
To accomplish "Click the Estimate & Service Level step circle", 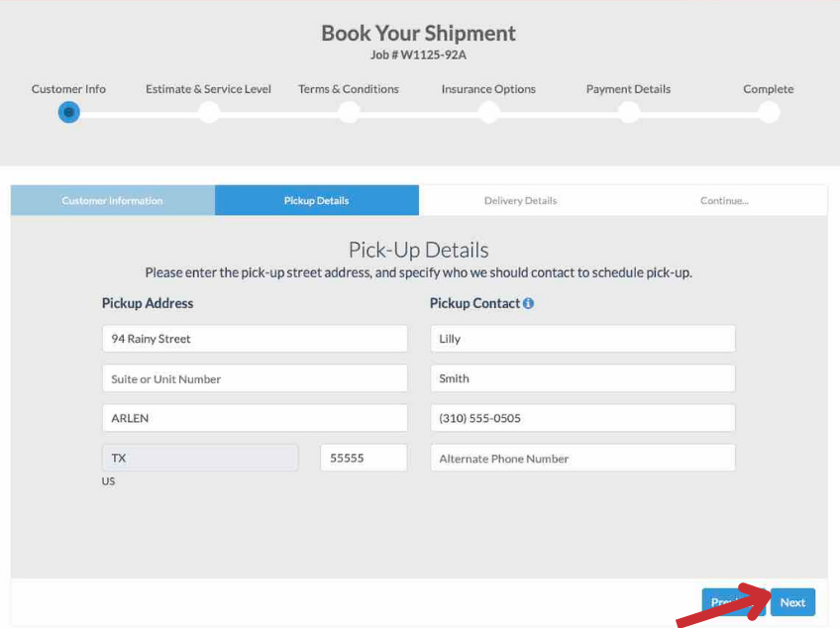I will (x=208, y=112).
